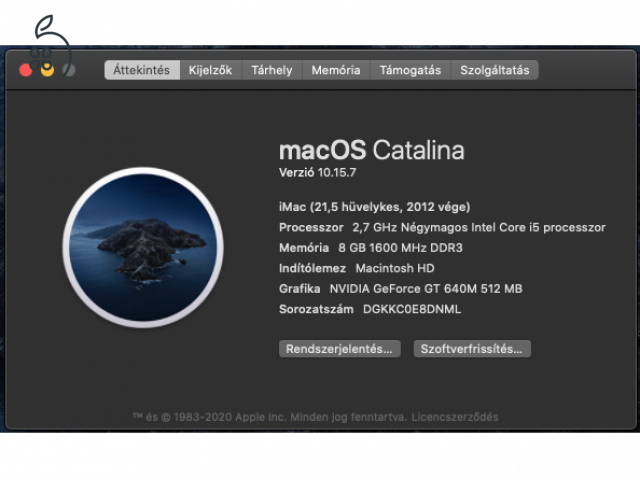The image size is (640, 480).
Task: Click the iMac model line text
Action: [x=375, y=207]
